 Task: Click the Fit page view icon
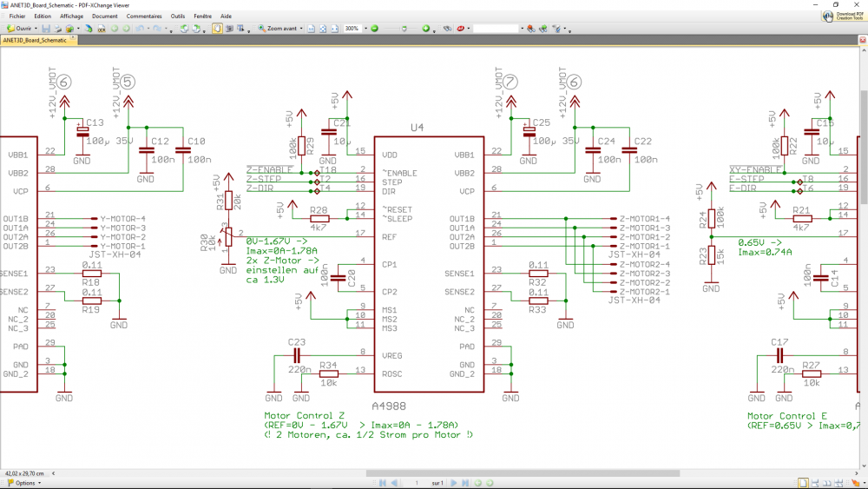pos(323,29)
